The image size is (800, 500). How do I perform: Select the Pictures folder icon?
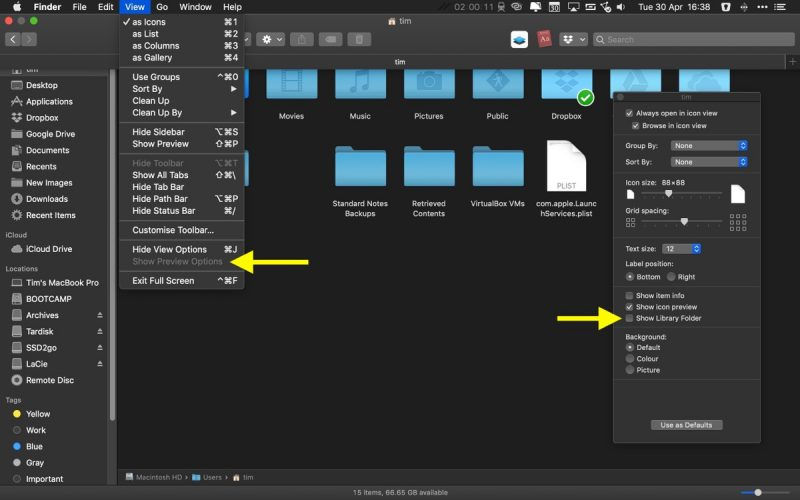tap(429, 84)
